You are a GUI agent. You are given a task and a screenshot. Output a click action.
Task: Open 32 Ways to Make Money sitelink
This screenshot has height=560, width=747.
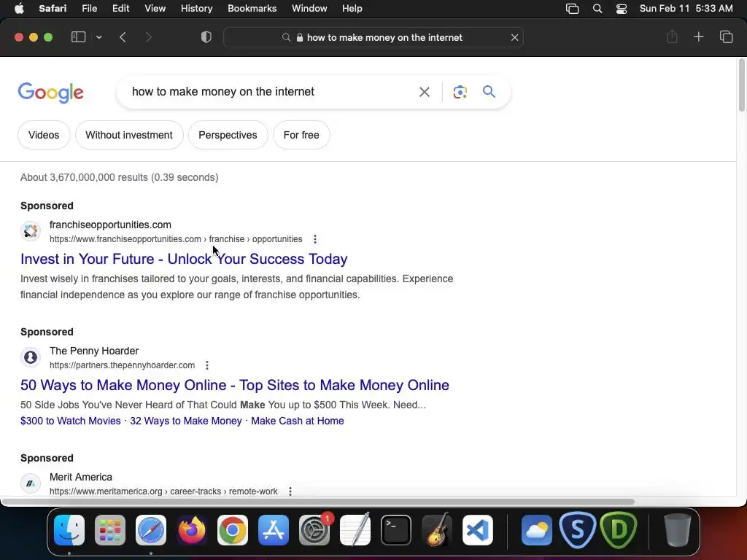[x=186, y=421]
